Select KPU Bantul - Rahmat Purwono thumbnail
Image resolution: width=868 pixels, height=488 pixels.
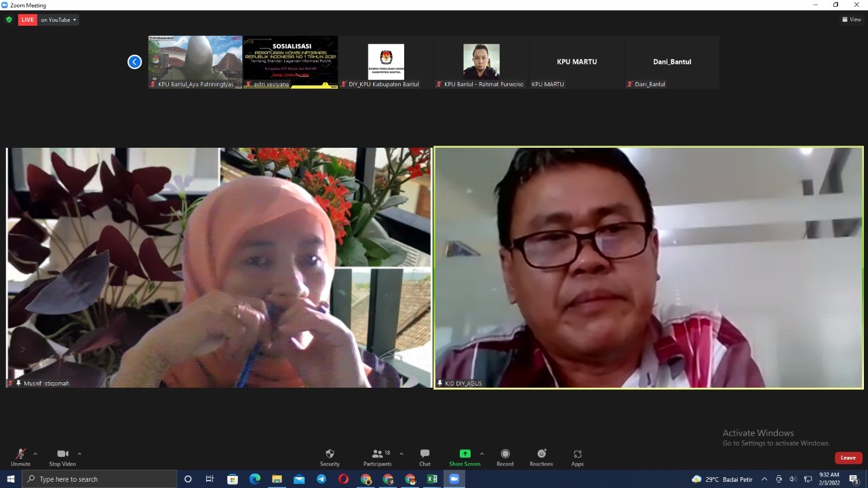click(x=481, y=62)
